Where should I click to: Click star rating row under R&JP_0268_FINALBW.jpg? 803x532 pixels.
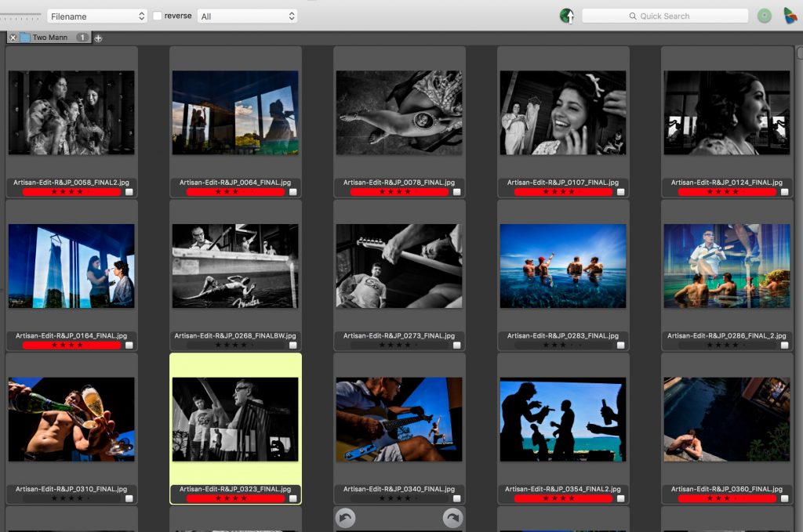click(235, 346)
